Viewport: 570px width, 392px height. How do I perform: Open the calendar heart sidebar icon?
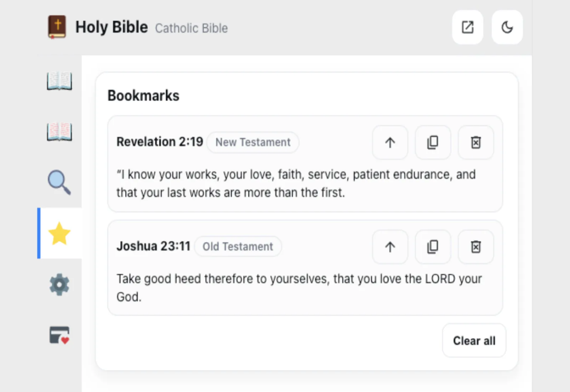click(x=59, y=335)
